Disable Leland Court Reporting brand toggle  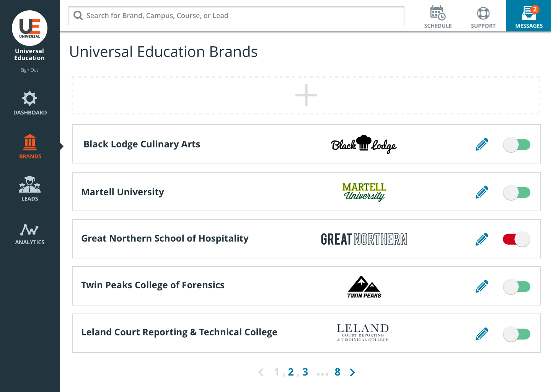pyautogui.click(x=517, y=334)
